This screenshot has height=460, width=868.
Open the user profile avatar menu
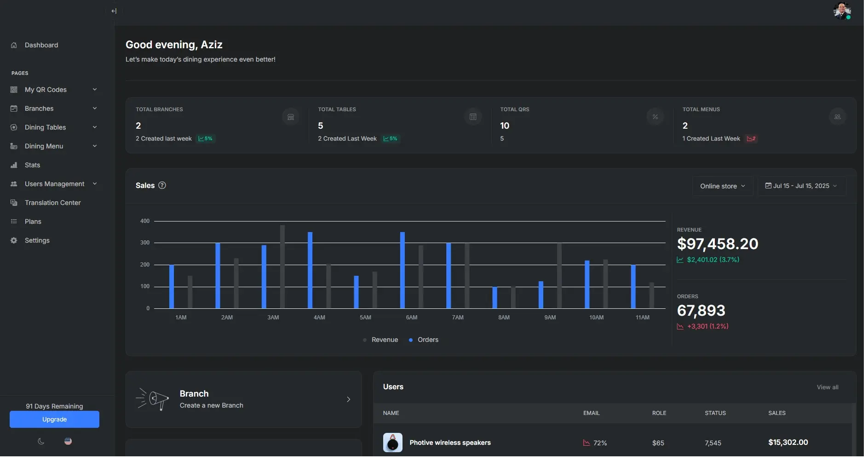pyautogui.click(x=842, y=11)
